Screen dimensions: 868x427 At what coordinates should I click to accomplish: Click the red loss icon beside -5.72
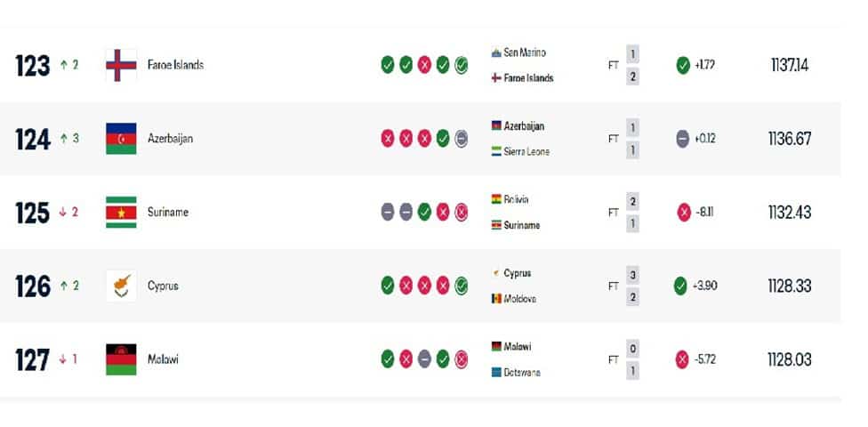(x=682, y=359)
